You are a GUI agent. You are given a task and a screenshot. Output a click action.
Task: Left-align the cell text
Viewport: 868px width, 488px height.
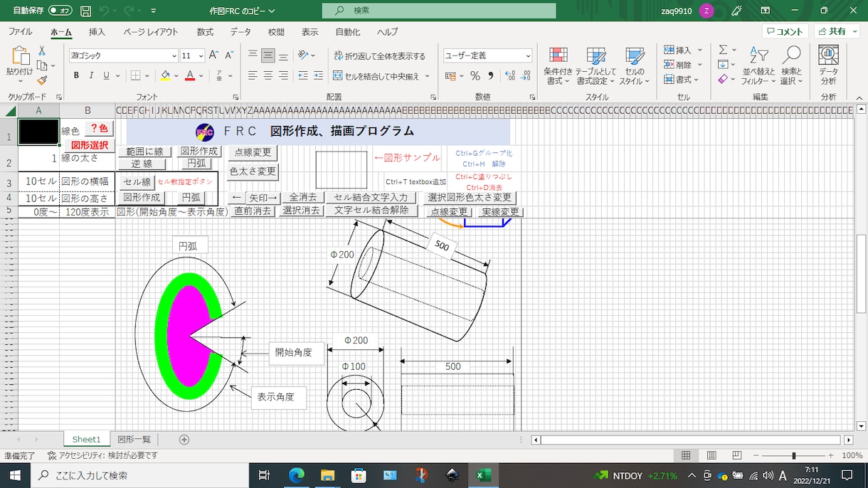point(253,75)
